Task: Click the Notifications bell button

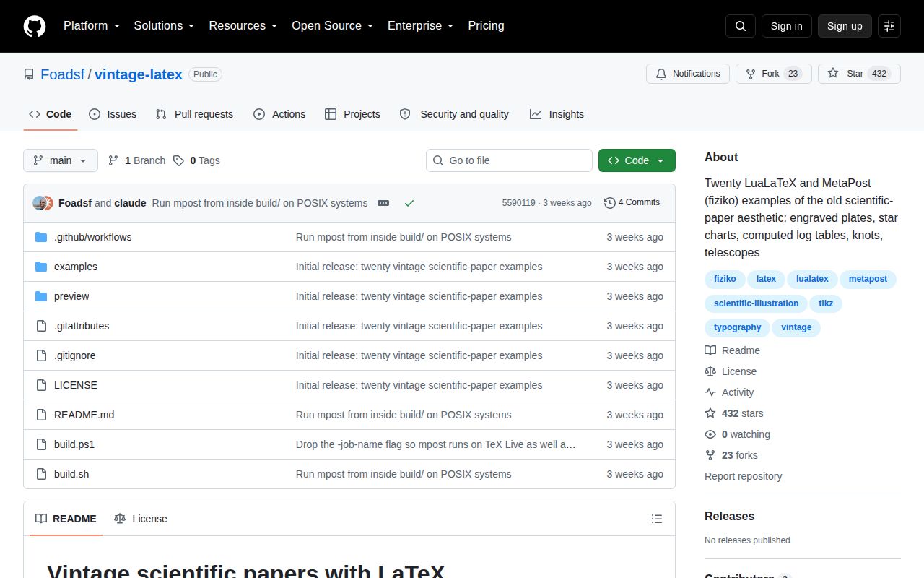Action: pos(688,74)
